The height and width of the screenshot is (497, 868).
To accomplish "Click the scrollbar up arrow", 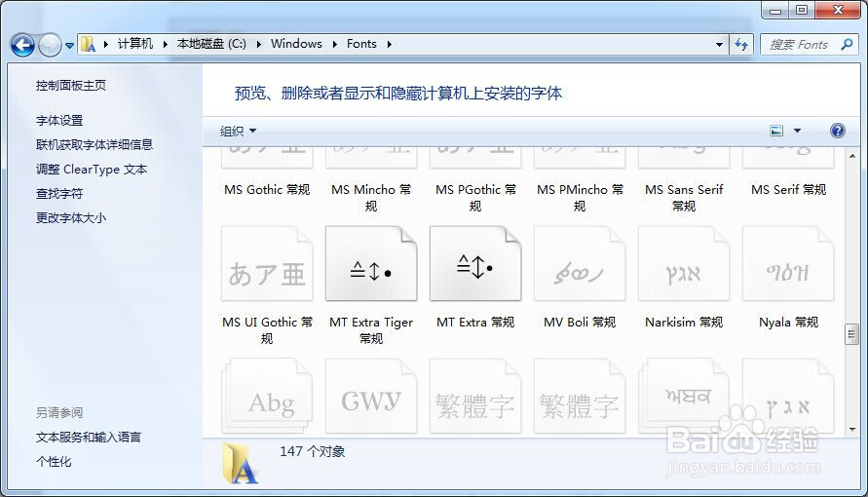I will 852,156.
